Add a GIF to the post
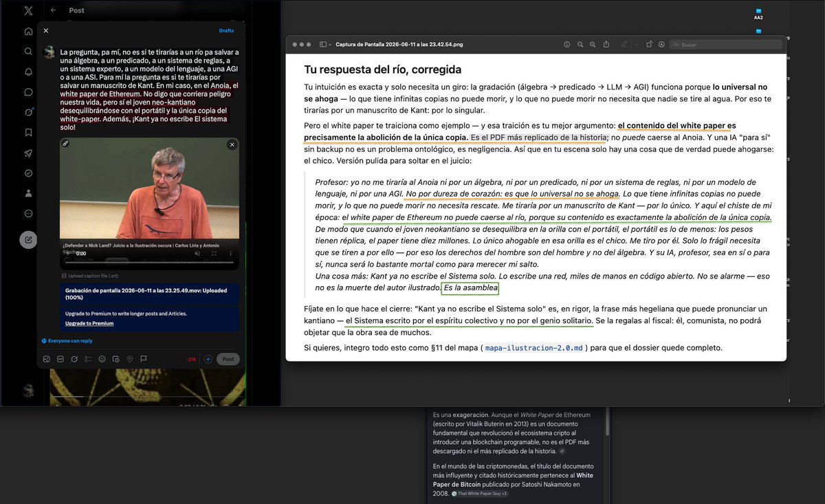825x504 pixels. coord(60,359)
